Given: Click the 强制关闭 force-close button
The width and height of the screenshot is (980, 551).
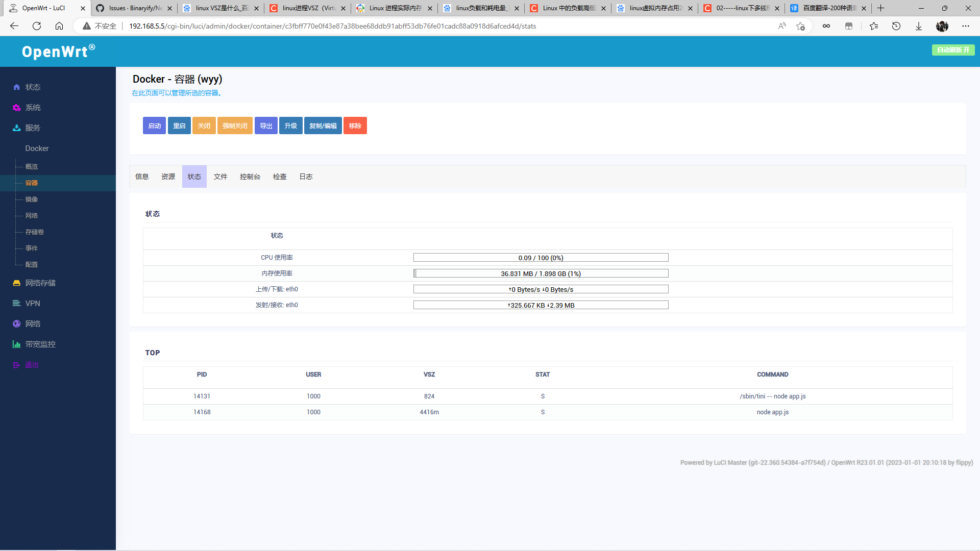Looking at the screenshot, I should click(235, 126).
